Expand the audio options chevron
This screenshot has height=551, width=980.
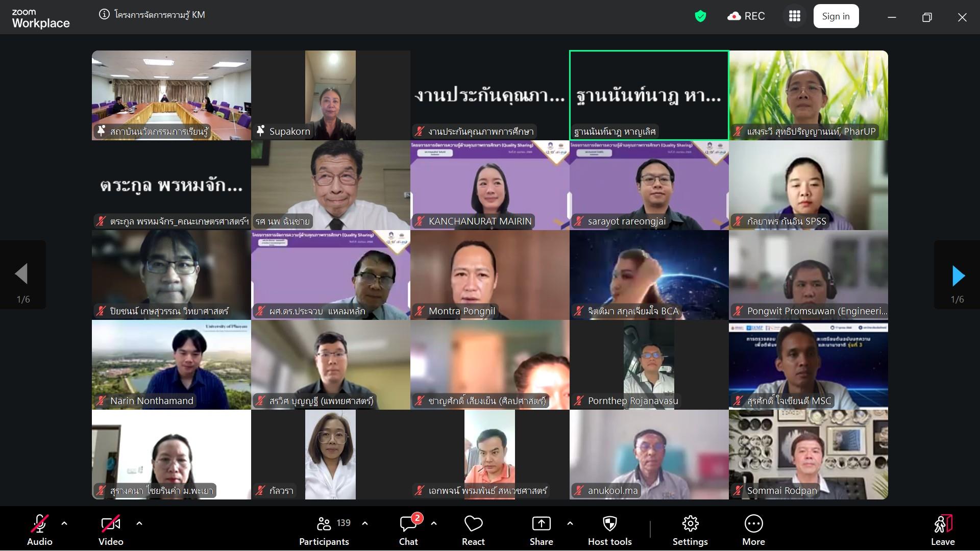[x=64, y=523]
